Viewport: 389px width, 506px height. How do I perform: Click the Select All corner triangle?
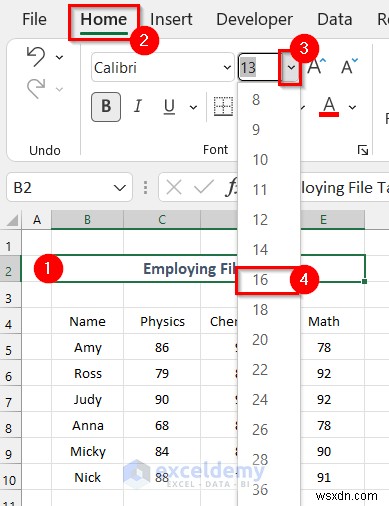click(12, 220)
